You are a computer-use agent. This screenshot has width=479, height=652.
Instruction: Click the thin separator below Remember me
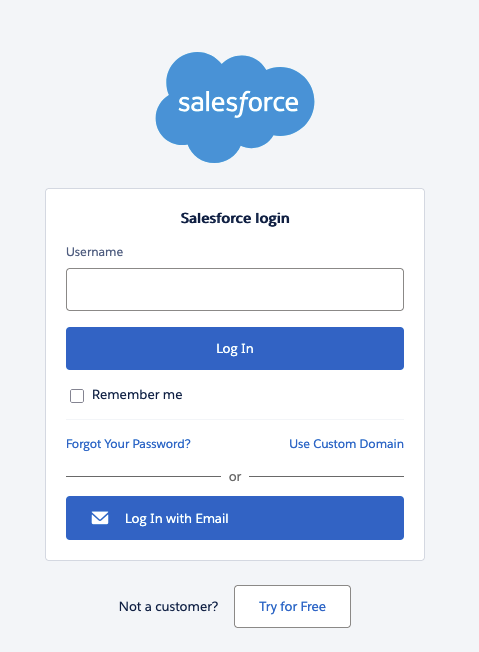point(235,420)
